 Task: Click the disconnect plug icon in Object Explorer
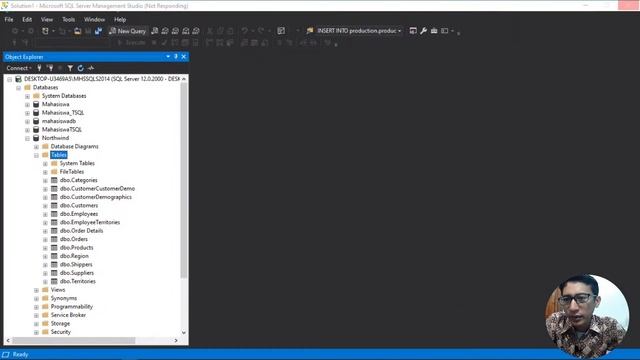(x=50, y=68)
